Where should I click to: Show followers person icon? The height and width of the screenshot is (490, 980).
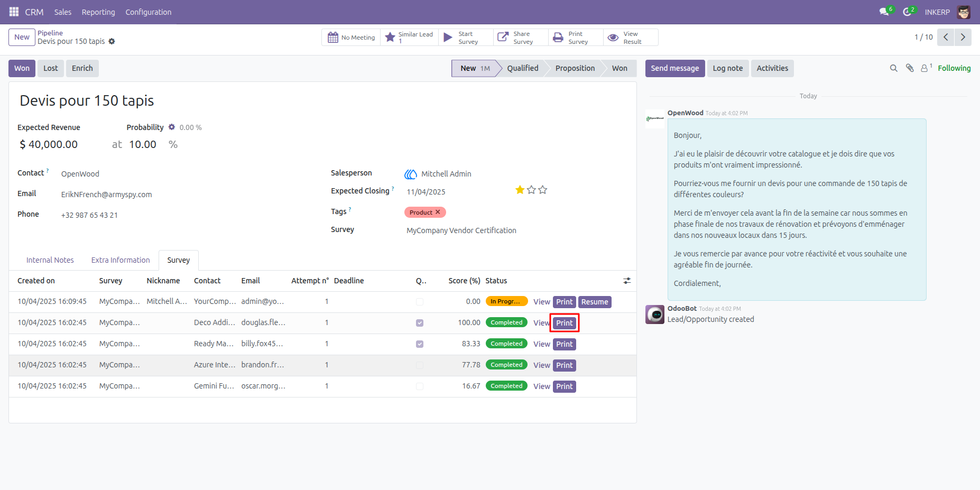tap(924, 68)
